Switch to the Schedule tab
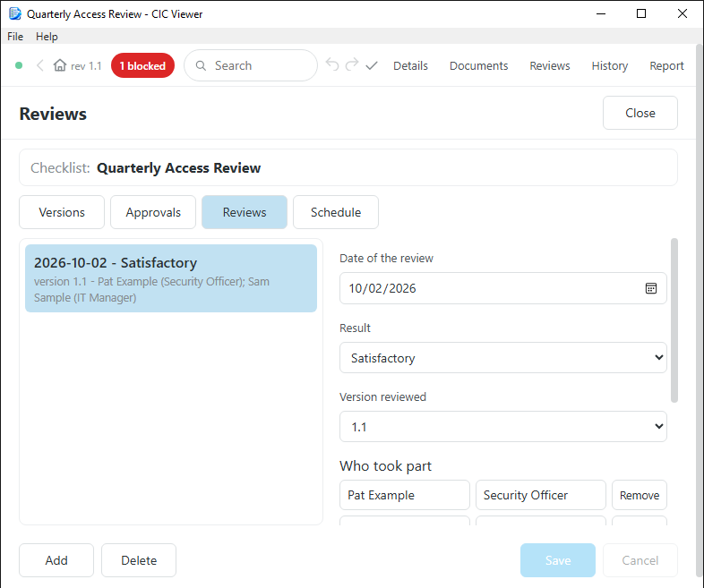This screenshot has width=704, height=588. 335,212
